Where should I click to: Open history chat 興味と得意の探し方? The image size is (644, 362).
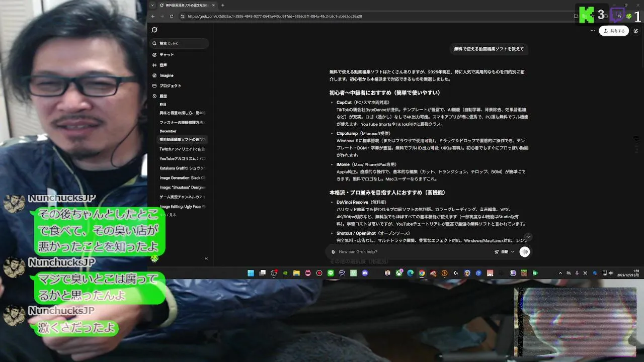[182, 113]
